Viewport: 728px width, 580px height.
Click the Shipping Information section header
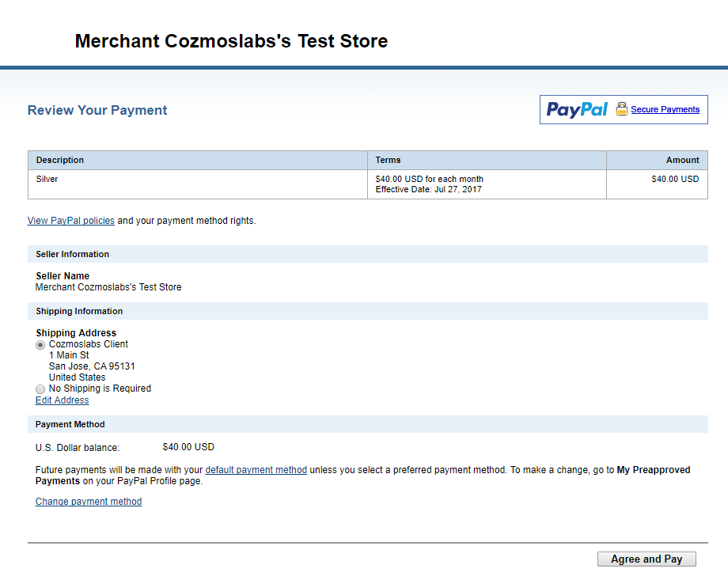click(368, 311)
